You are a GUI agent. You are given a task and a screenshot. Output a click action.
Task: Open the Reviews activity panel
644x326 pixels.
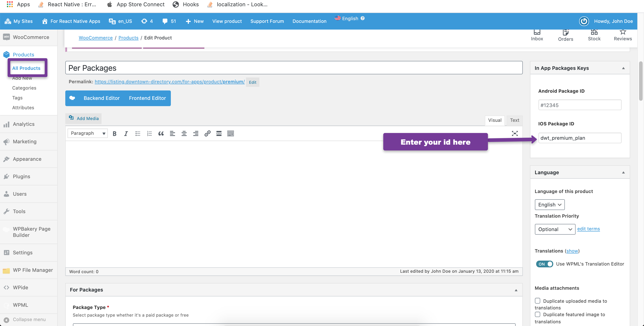point(623,35)
